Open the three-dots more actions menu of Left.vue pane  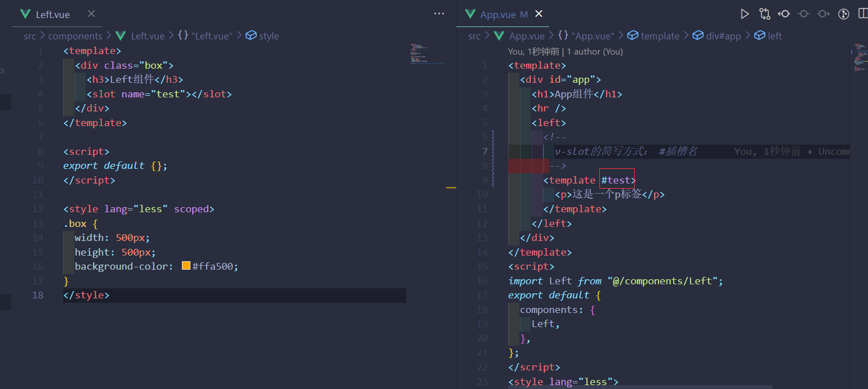click(439, 14)
